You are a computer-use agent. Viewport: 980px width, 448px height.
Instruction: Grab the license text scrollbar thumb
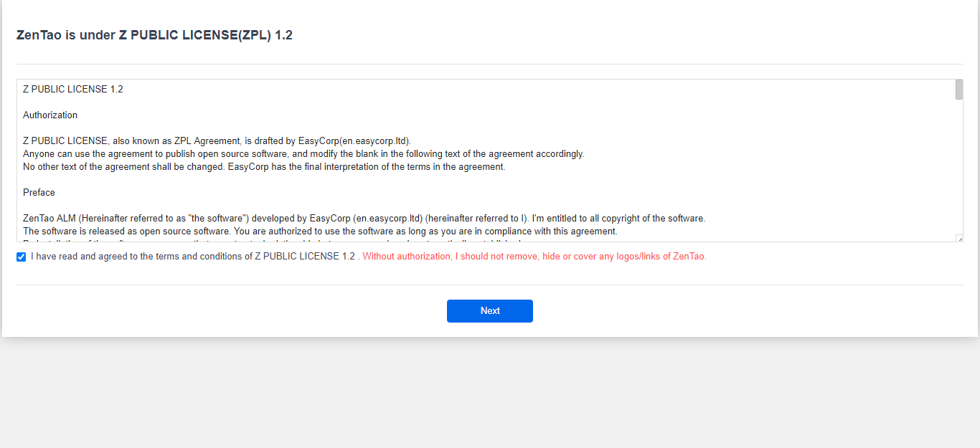pyautogui.click(x=959, y=90)
